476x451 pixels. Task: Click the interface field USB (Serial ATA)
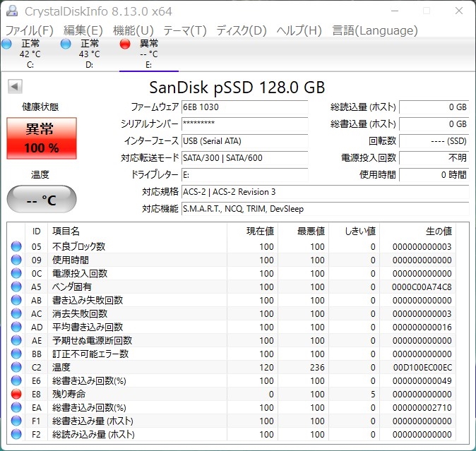pos(244,141)
